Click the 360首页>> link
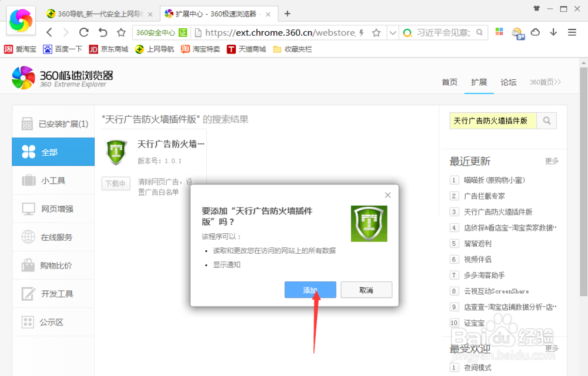Image resolution: width=588 pixels, height=376 pixels. (545, 82)
